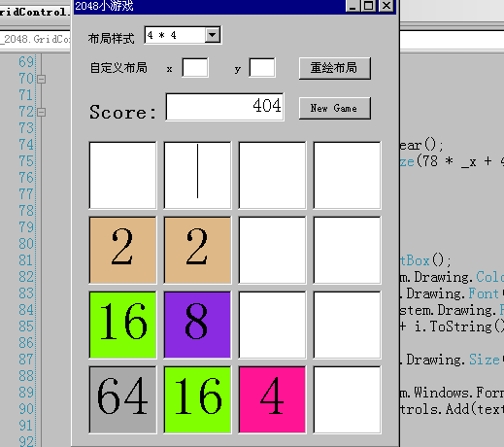This screenshot has width=504, height=447.
Task: Click the GridControl editor tab behind the game
Action: (x=35, y=12)
